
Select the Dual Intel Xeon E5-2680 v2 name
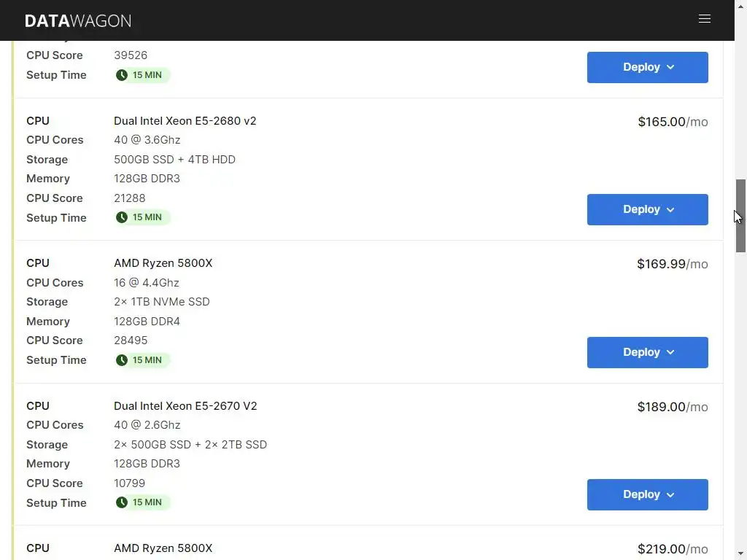click(x=185, y=121)
